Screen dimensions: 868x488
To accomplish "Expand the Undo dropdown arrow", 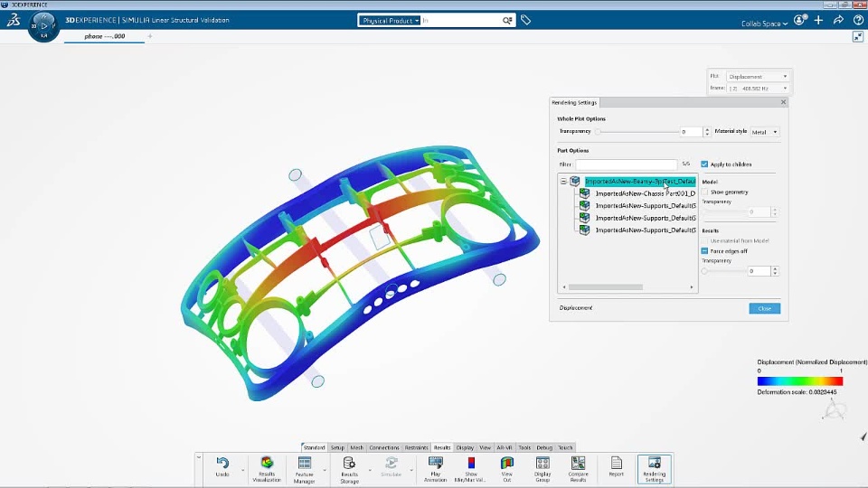I will tap(242, 470).
